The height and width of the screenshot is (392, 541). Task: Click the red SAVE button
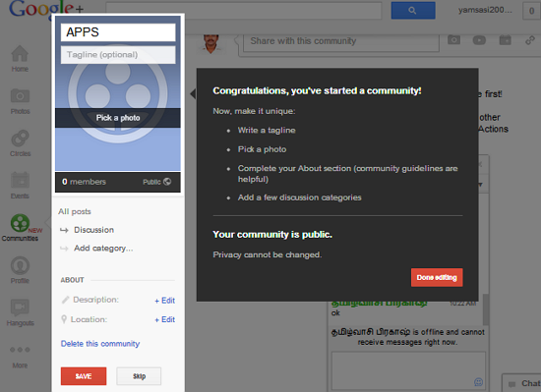84,376
